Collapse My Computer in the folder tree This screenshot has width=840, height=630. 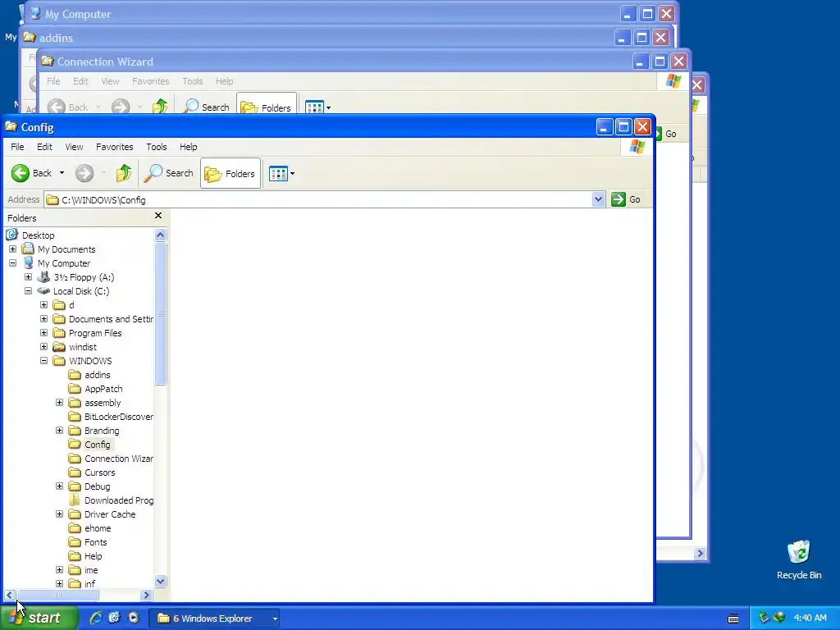point(13,263)
